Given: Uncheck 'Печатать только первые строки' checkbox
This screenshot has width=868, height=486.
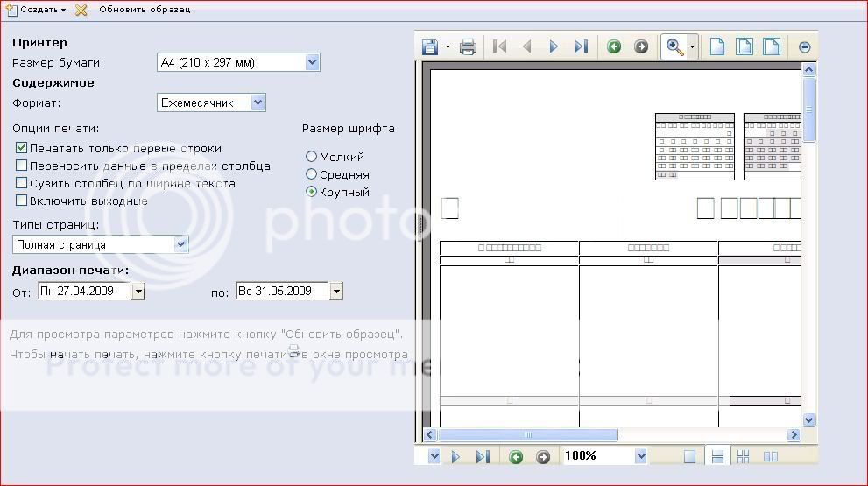Looking at the screenshot, I should point(22,149).
